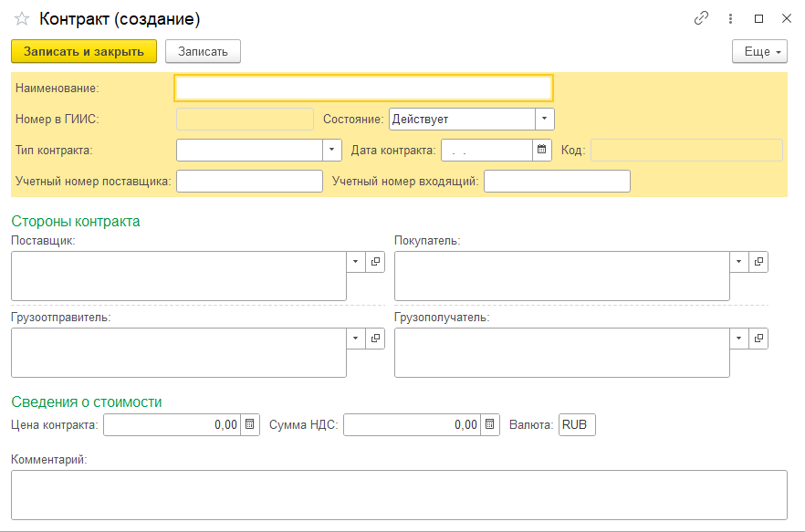This screenshot has height=532, width=805.
Task: Open the Еще menu
Action: click(759, 52)
